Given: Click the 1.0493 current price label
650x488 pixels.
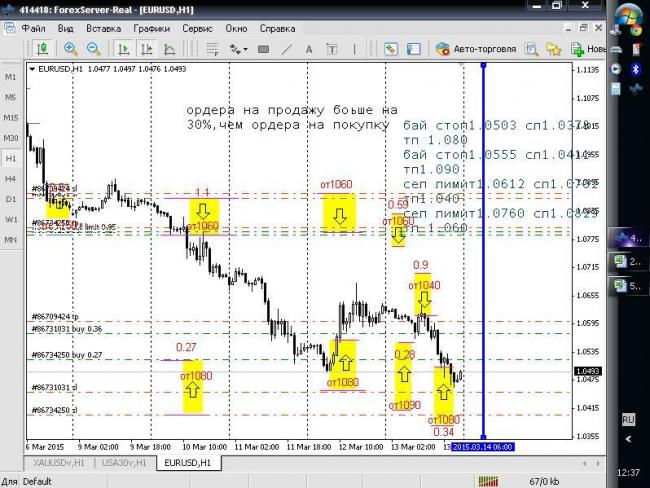Looking at the screenshot, I should 588,371.
